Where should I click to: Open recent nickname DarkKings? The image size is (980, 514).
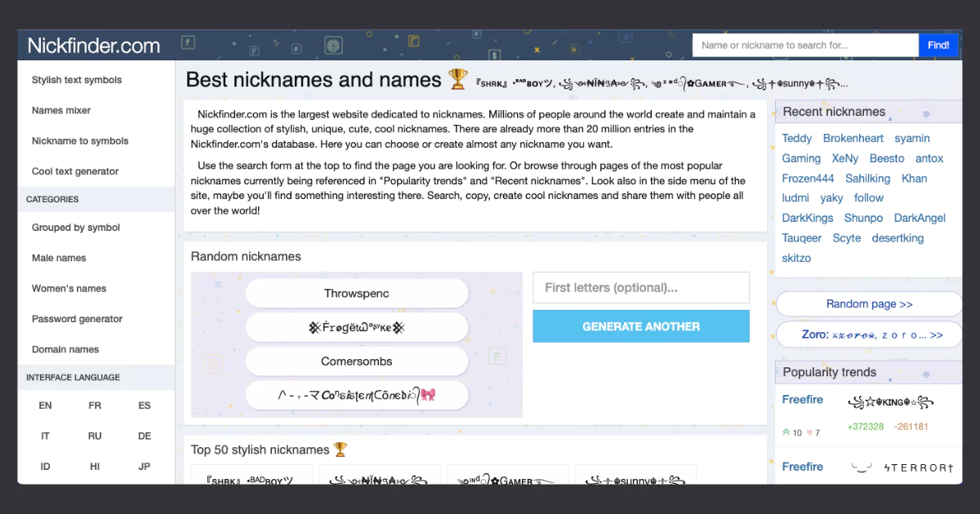click(x=808, y=218)
